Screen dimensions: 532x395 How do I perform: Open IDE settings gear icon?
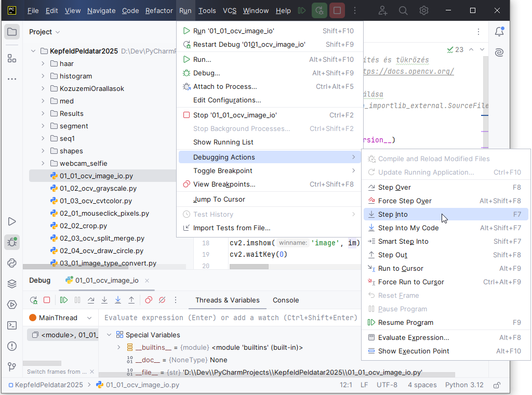[424, 10]
